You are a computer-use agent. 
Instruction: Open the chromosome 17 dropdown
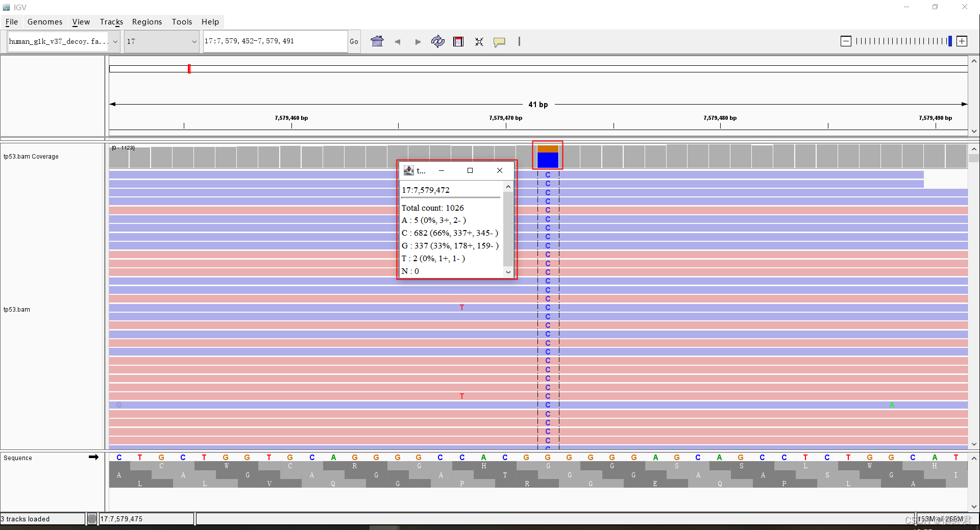point(162,41)
